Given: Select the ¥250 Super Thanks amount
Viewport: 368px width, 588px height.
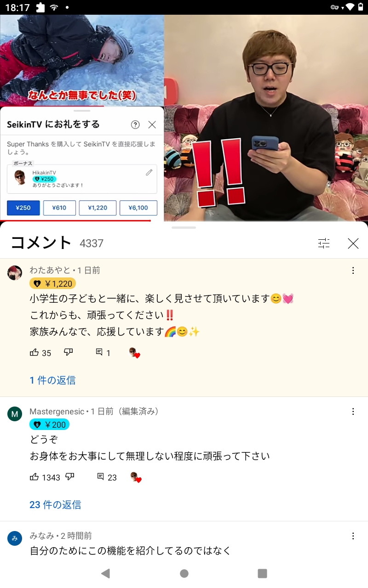Looking at the screenshot, I should [23, 208].
